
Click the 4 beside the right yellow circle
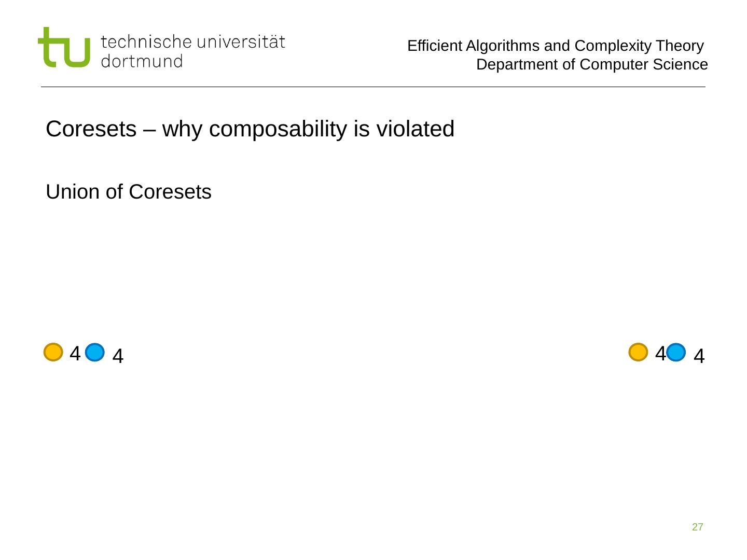(x=660, y=353)
